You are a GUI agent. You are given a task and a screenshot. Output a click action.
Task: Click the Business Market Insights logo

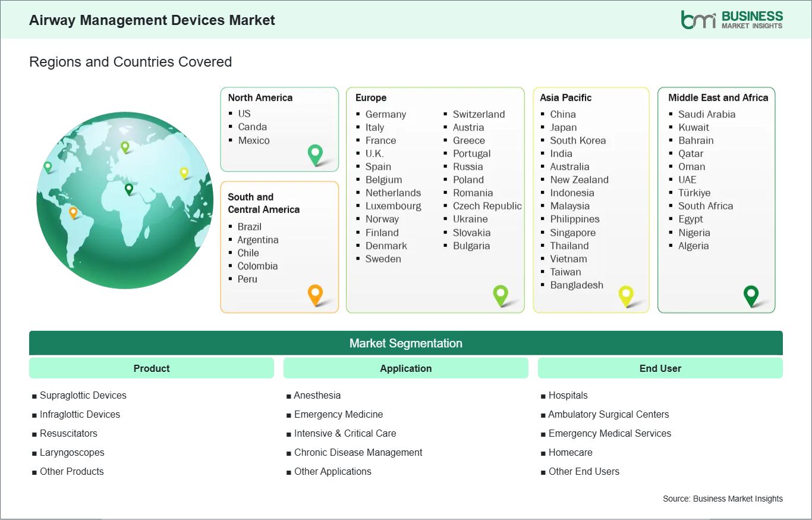click(731, 19)
